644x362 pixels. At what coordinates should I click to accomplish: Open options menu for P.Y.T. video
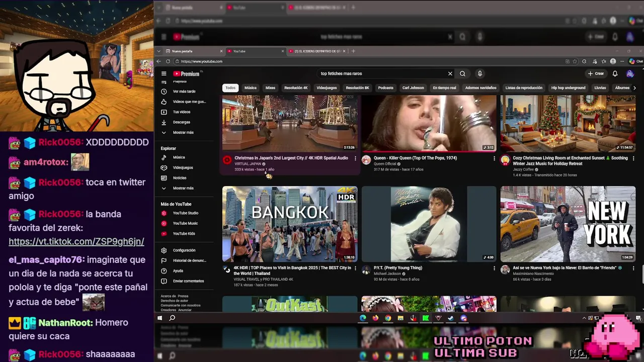click(x=494, y=268)
